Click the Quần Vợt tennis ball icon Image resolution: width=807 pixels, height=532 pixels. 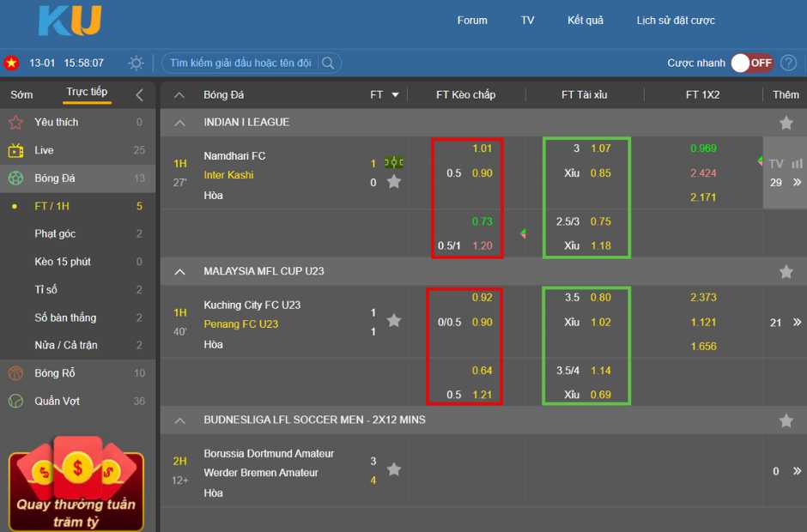[16, 401]
